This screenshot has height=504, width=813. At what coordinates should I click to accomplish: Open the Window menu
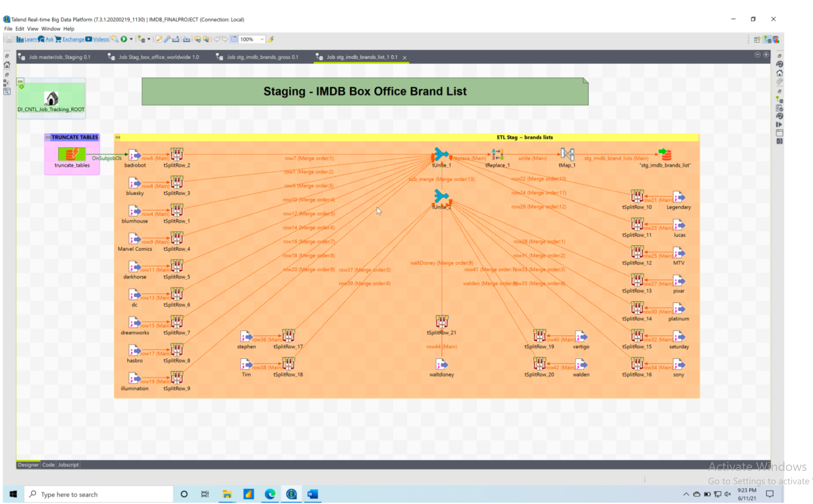pos(51,29)
